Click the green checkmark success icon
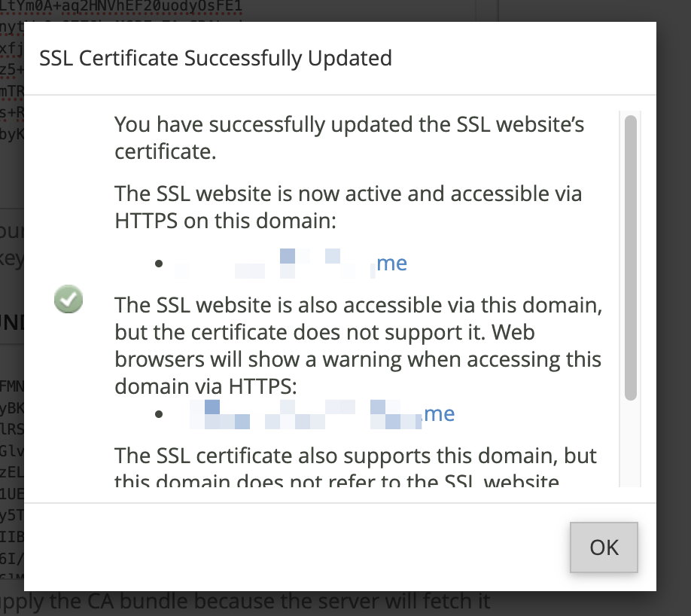This screenshot has width=691, height=616. (68, 299)
